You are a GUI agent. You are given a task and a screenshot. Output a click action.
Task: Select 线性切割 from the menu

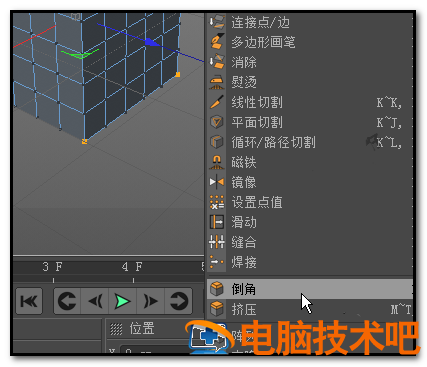click(x=310, y=102)
